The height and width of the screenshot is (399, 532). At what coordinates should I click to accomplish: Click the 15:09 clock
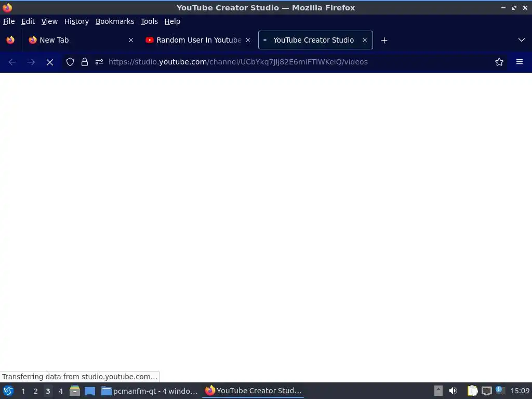tap(520, 391)
